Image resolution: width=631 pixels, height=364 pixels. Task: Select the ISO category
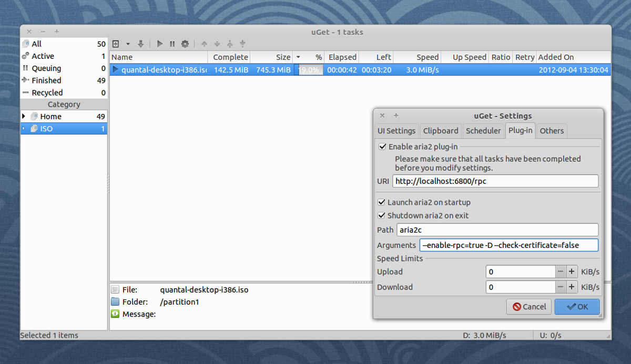click(64, 128)
